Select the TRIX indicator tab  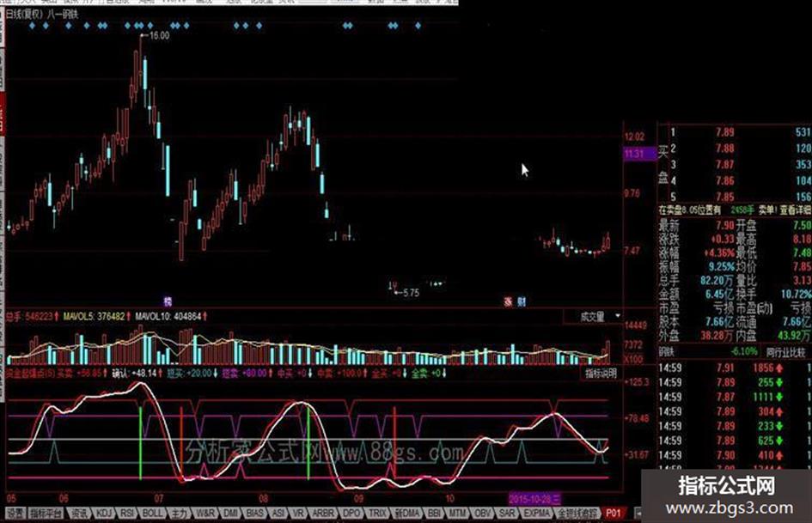pyautogui.click(x=377, y=514)
